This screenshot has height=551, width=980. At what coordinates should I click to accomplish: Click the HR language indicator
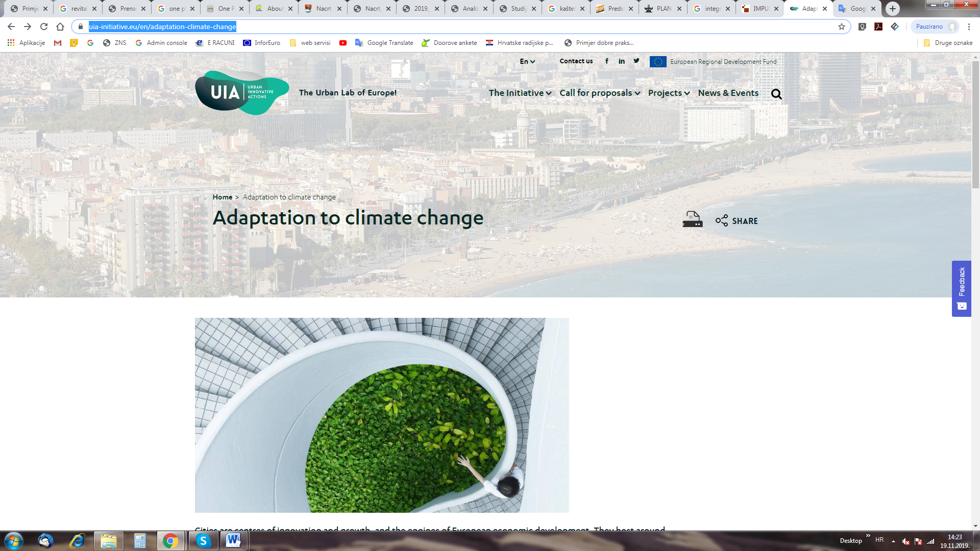click(x=879, y=540)
